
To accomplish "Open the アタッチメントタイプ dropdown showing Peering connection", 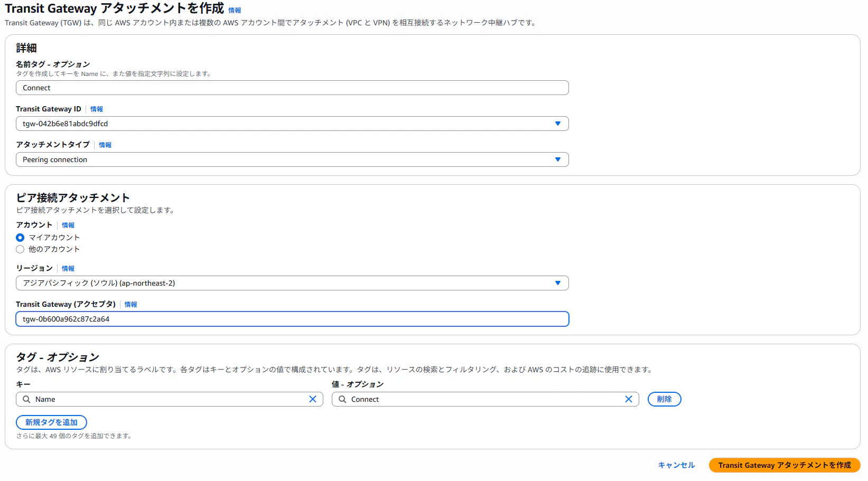I will coord(558,159).
